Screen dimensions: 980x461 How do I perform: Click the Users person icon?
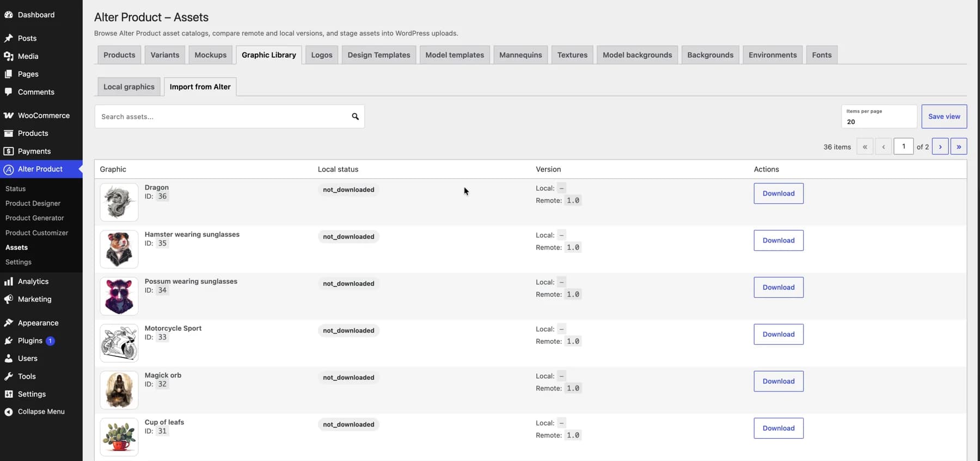9,359
